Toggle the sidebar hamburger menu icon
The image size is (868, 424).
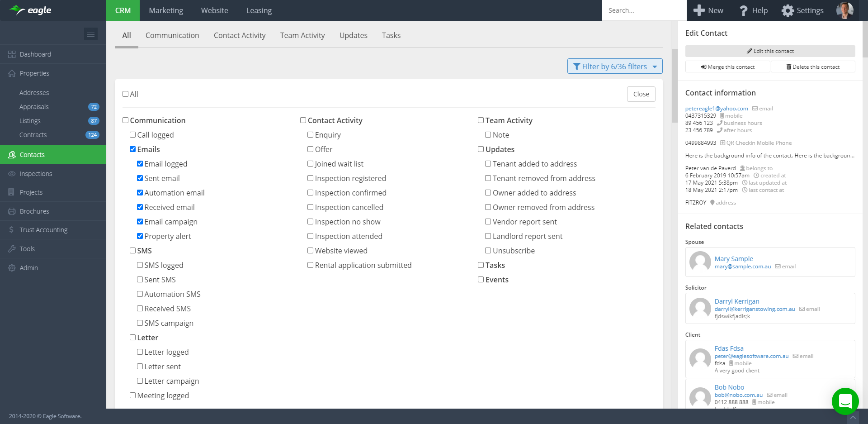point(91,33)
